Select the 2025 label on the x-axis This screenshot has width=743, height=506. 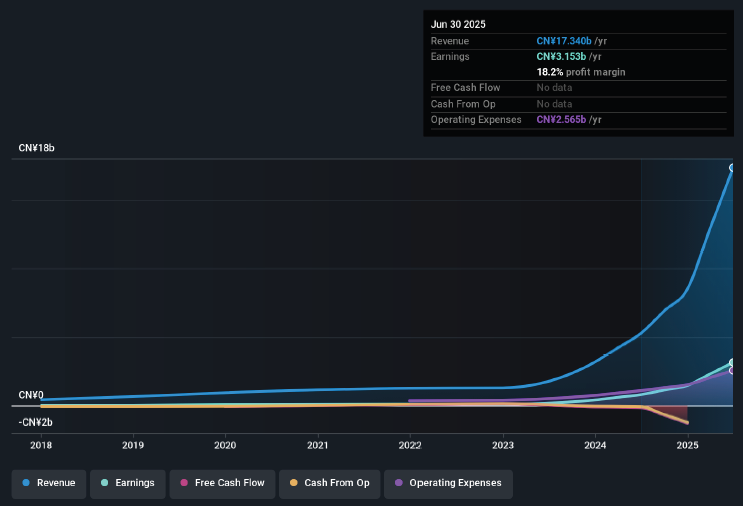tap(687, 445)
